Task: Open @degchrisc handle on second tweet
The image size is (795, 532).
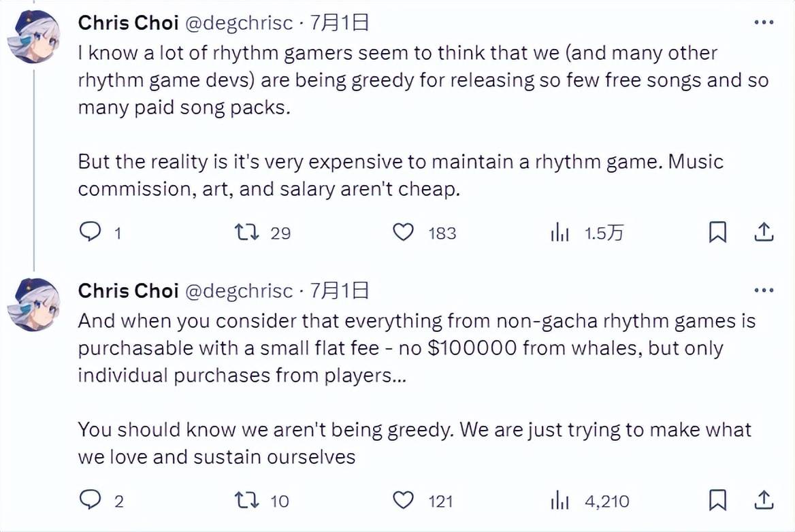Action: [x=239, y=291]
